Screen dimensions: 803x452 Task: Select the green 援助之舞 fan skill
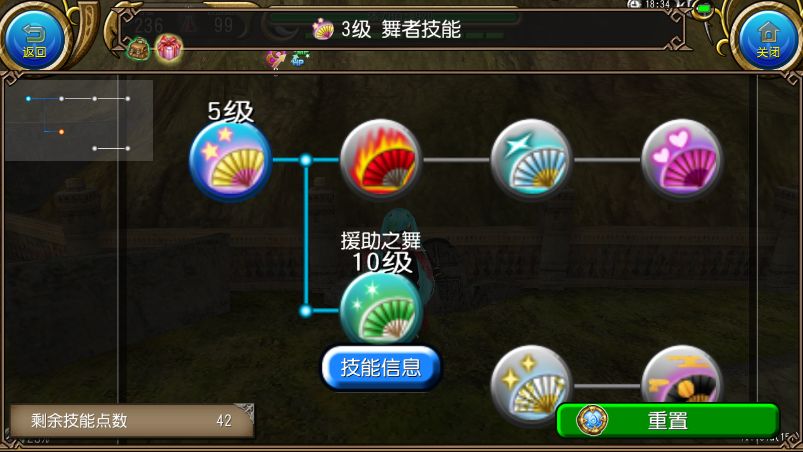click(x=381, y=308)
